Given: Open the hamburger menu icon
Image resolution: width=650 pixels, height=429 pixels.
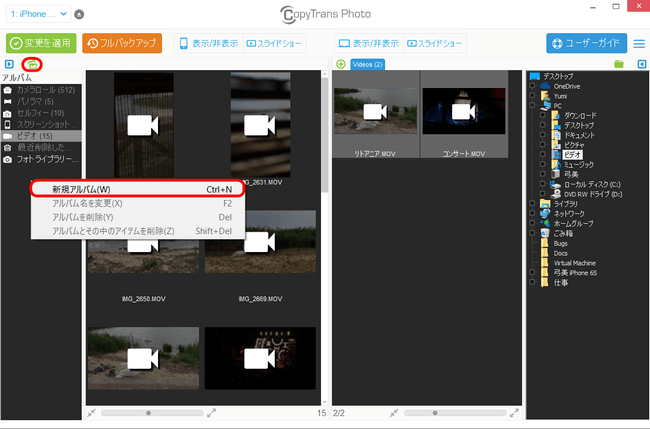Looking at the screenshot, I should pos(639,44).
